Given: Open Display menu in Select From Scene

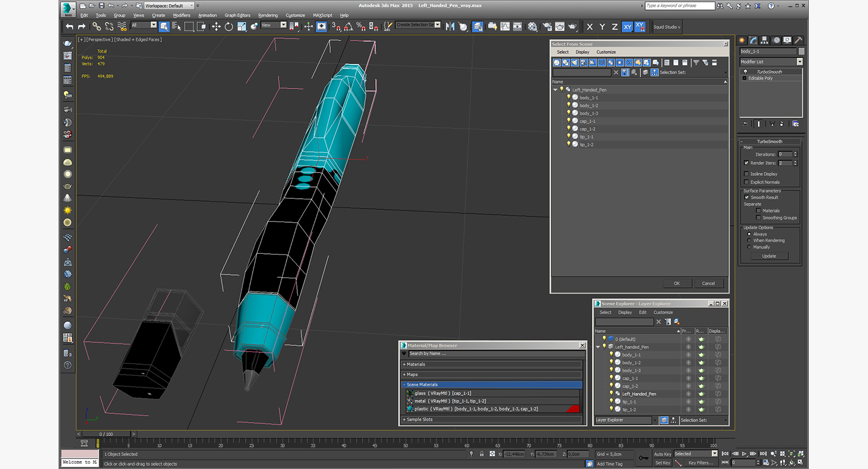Looking at the screenshot, I should coord(582,52).
